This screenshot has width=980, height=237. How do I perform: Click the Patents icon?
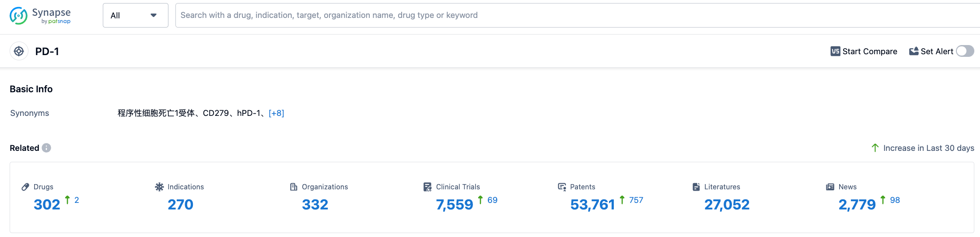(562, 187)
